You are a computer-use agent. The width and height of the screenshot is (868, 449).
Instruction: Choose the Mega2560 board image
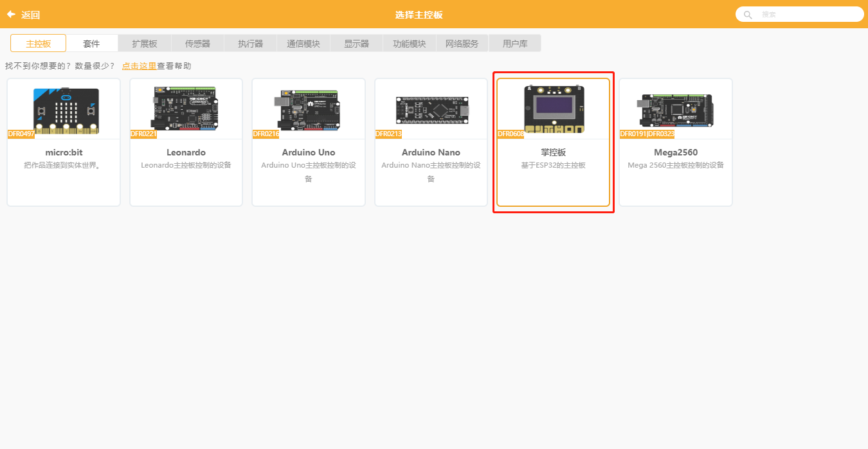[x=676, y=109]
